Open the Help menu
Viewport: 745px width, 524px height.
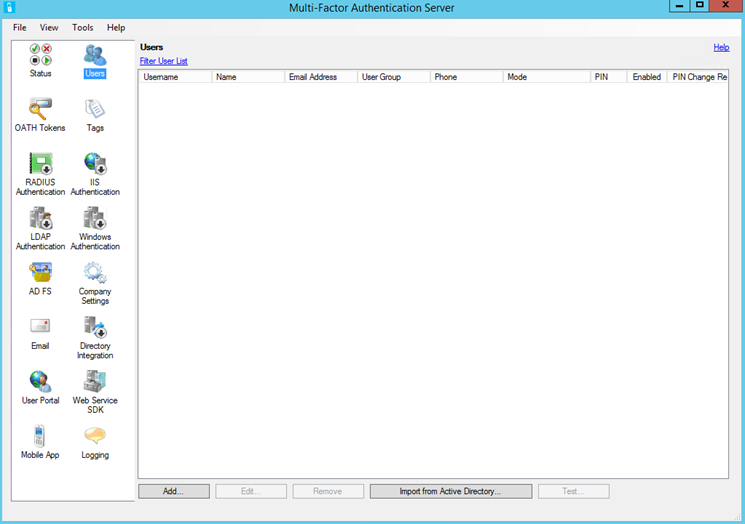click(116, 28)
